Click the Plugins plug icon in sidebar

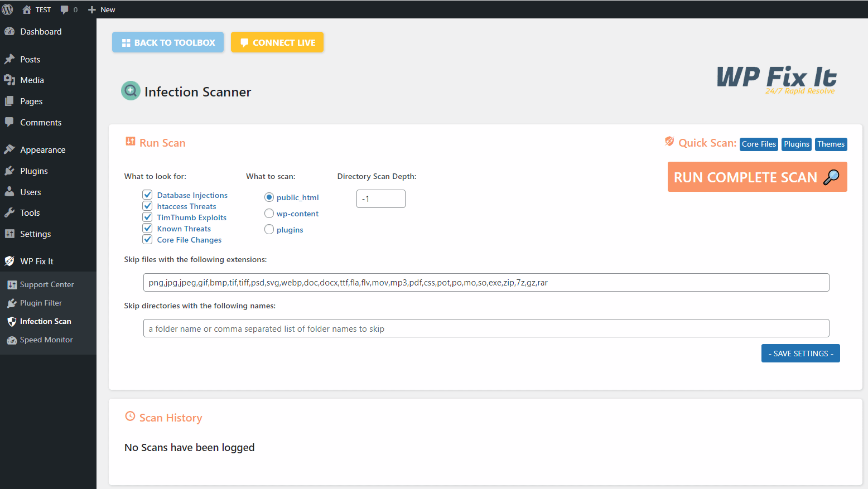9,171
